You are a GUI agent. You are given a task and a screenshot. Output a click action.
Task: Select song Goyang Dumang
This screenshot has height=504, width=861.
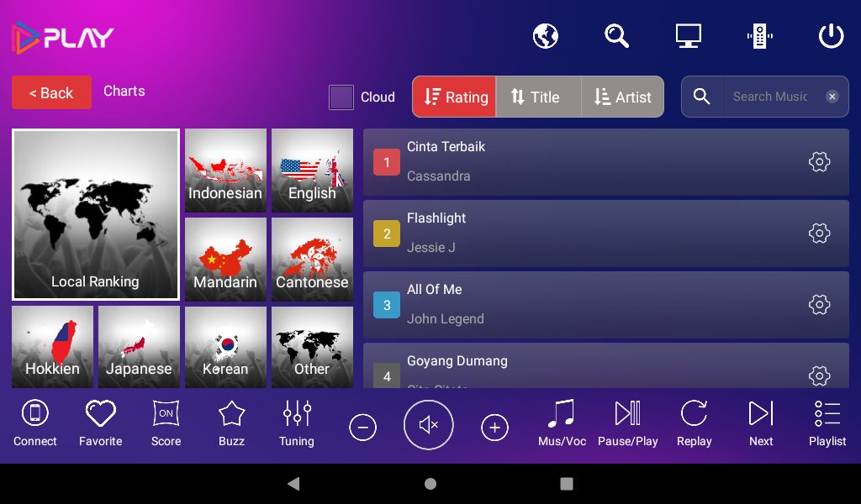point(605,365)
